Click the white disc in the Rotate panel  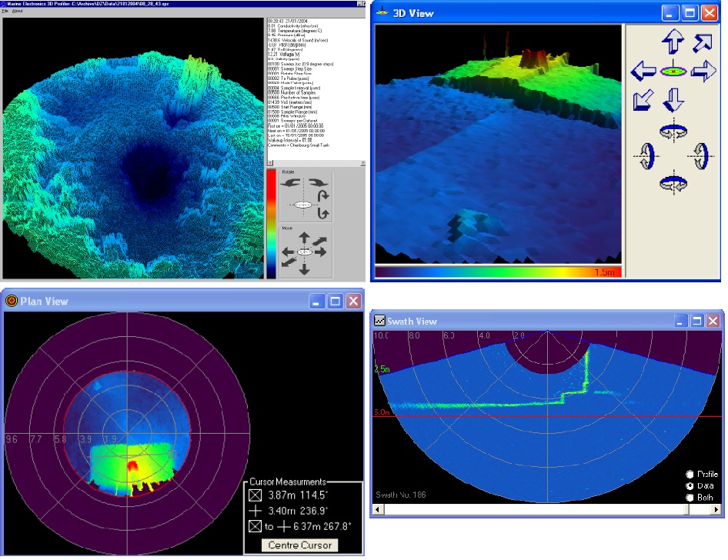pyautogui.click(x=302, y=205)
